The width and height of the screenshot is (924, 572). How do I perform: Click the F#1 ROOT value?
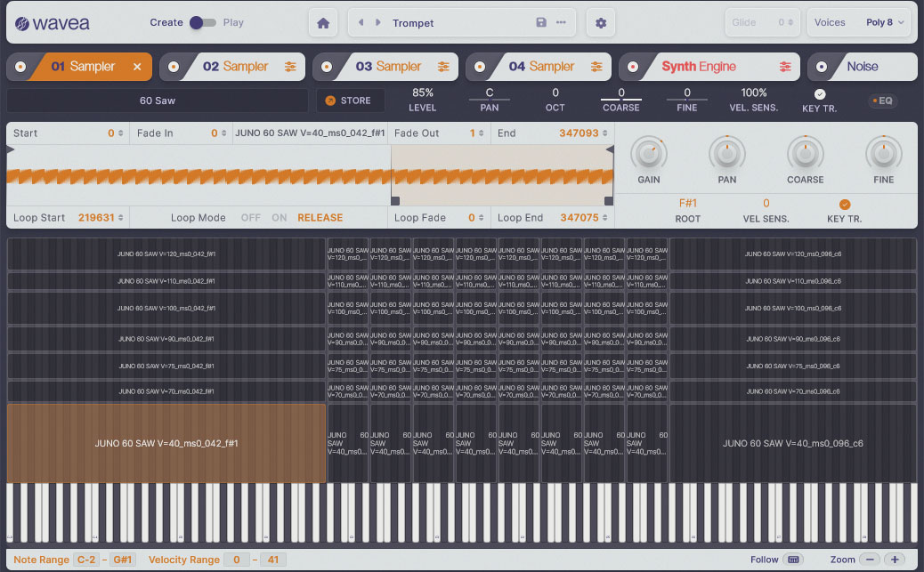coord(688,203)
